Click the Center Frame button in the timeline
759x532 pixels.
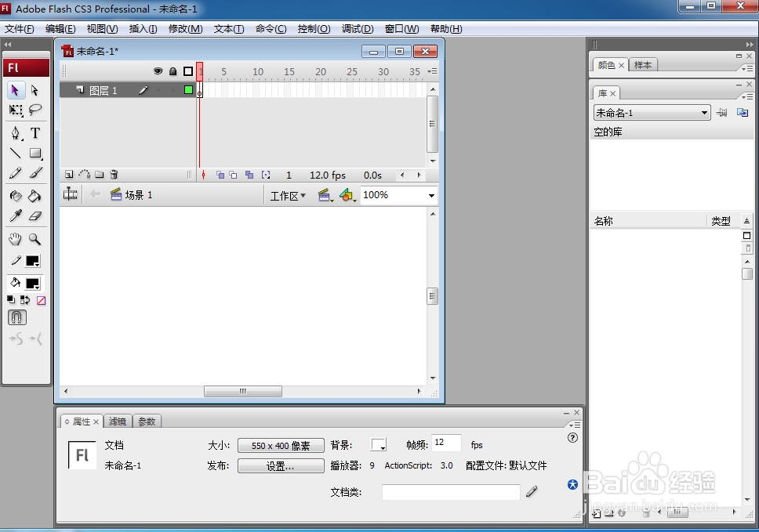[203, 175]
